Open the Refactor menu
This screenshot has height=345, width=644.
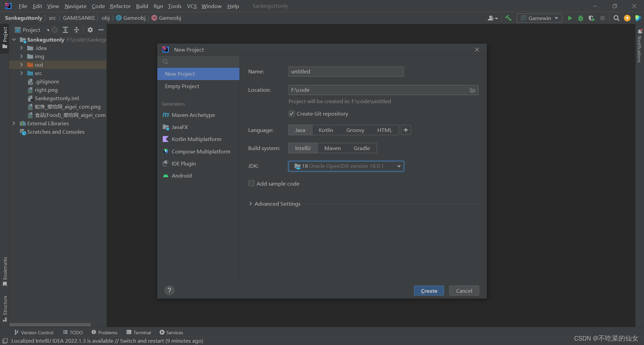[120, 6]
